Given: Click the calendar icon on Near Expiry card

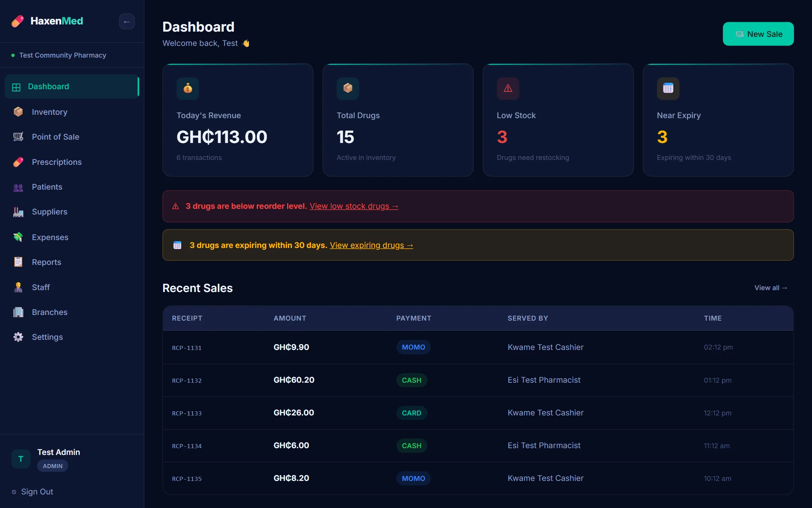Looking at the screenshot, I should [668, 88].
